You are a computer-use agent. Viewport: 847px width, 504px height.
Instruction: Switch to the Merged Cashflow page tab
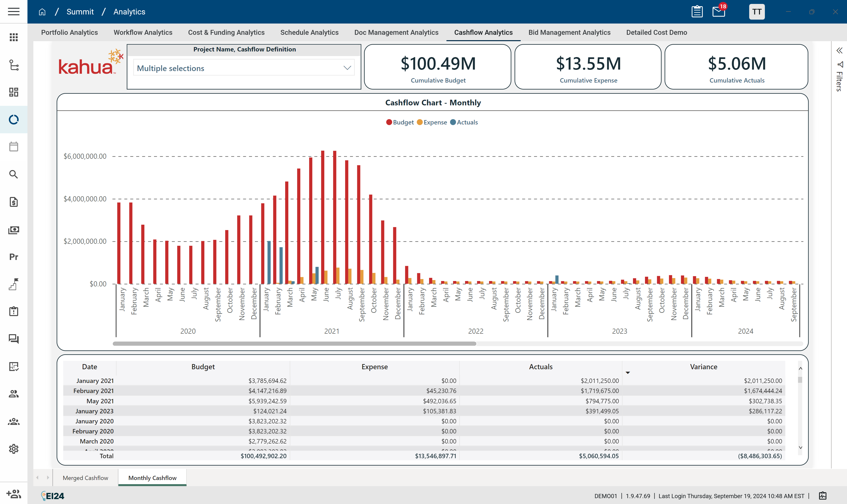tap(85, 478)
